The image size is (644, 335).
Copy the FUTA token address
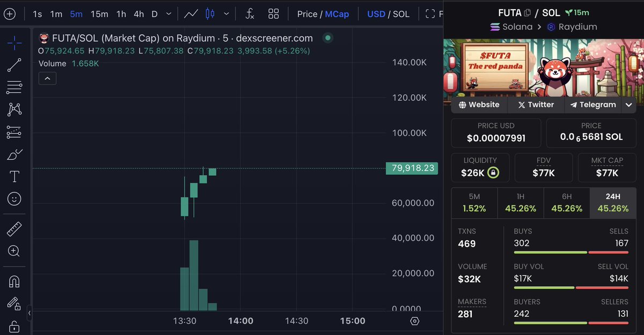(528, 12)
